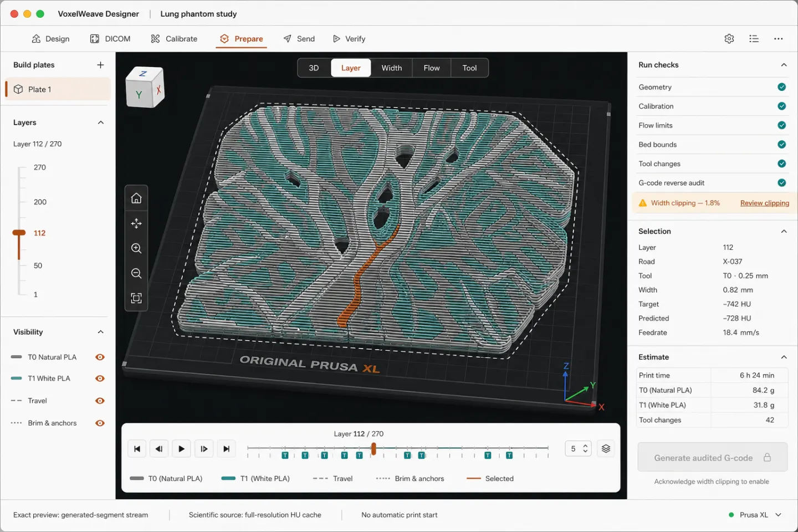Collapse the Selection panel
Viewport: 798px width, 532px height.
[784, 231]
